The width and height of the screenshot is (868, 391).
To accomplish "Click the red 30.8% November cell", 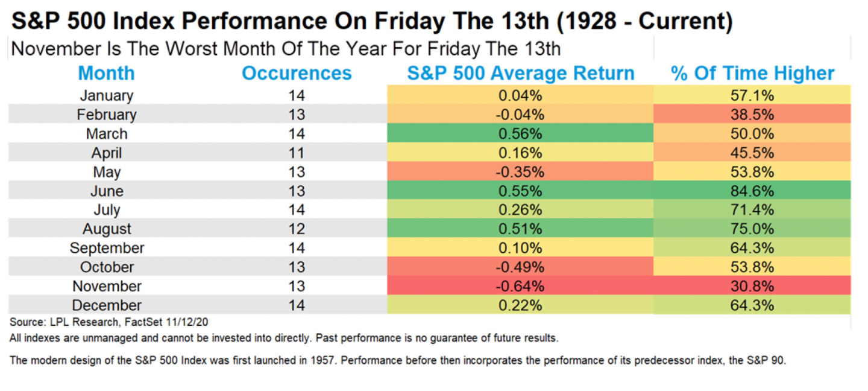I will click(x=752, y=287).
